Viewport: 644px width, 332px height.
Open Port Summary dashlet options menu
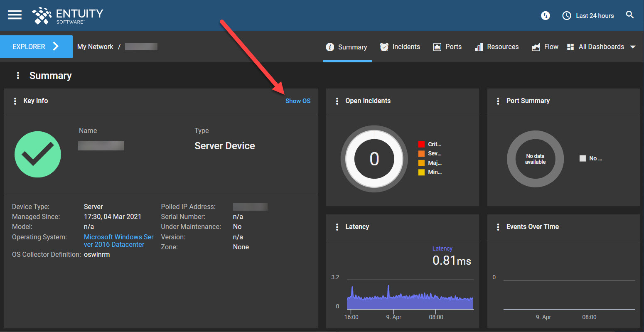tap(498, 101)
